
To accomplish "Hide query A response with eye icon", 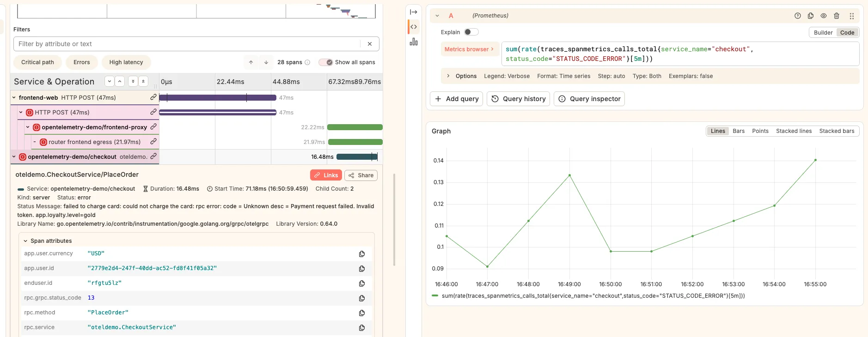I will [824, 16].
